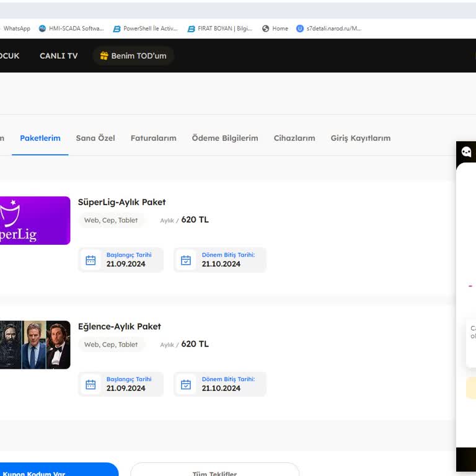Viewport: 476px width, 476px height.
Task: Open the Giriş Kayıtlarım tab
Action: pyautogui.click(x=361, y=138)
